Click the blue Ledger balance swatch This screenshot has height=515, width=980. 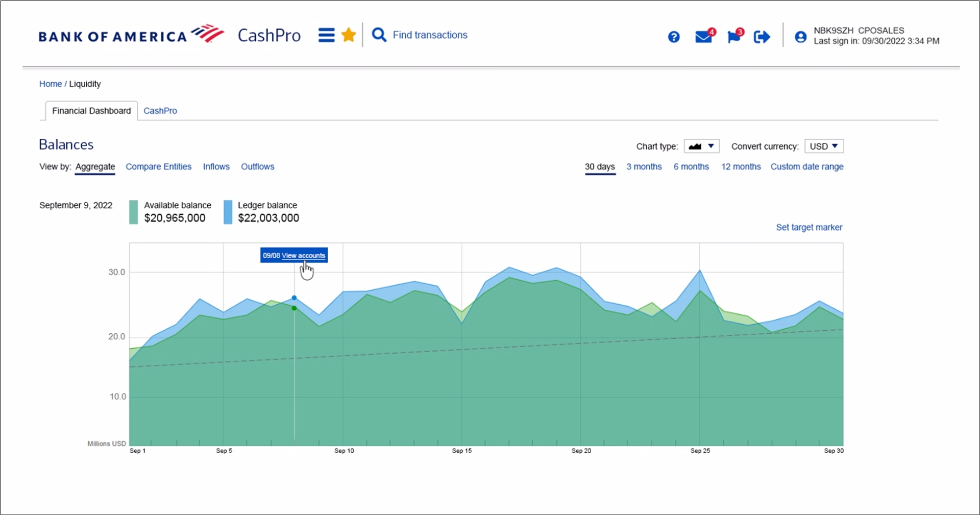coord(228,212)
